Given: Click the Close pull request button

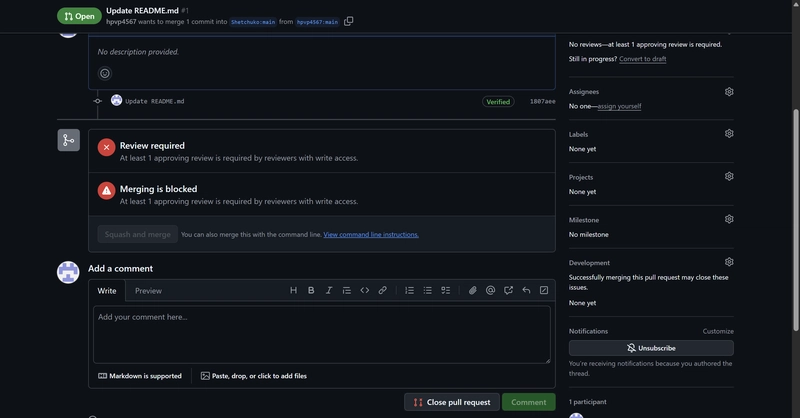Looking at the screenshot, I should coord(452,402).
